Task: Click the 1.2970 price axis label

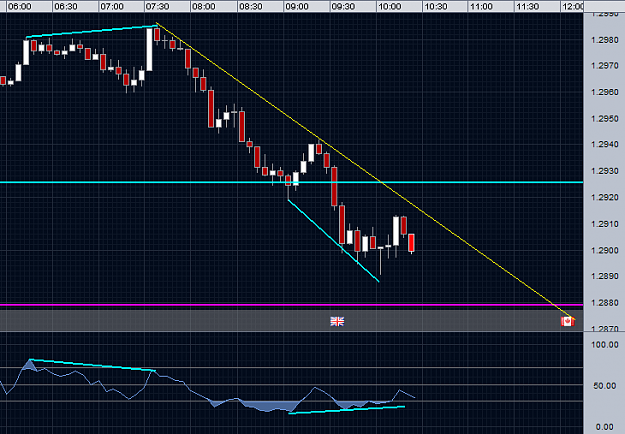Action: pos(605,66)
